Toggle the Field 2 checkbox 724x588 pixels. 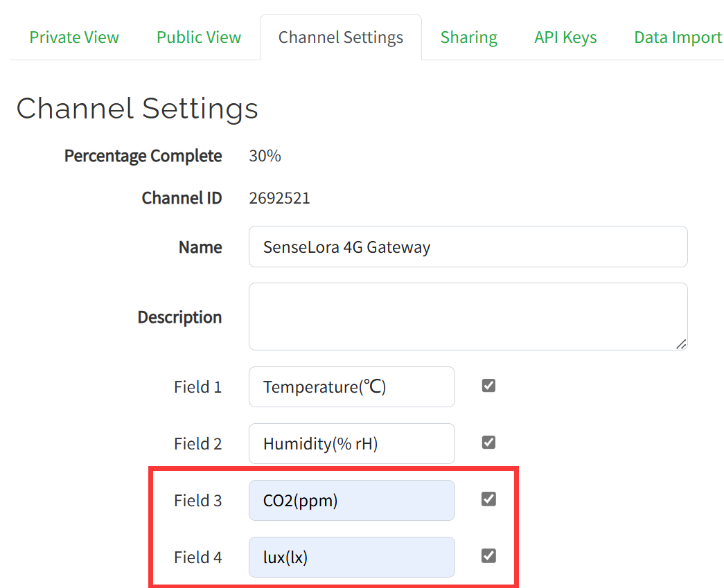[x=488, y=442]
